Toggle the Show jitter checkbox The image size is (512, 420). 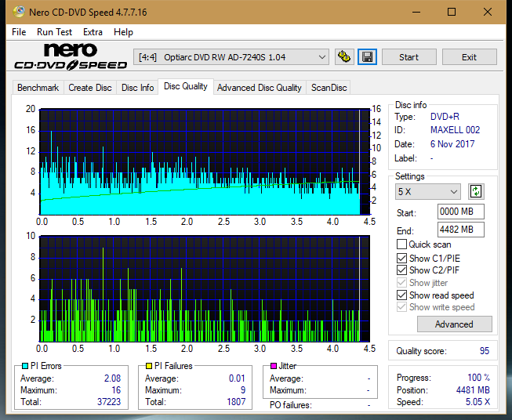point(401,283)
